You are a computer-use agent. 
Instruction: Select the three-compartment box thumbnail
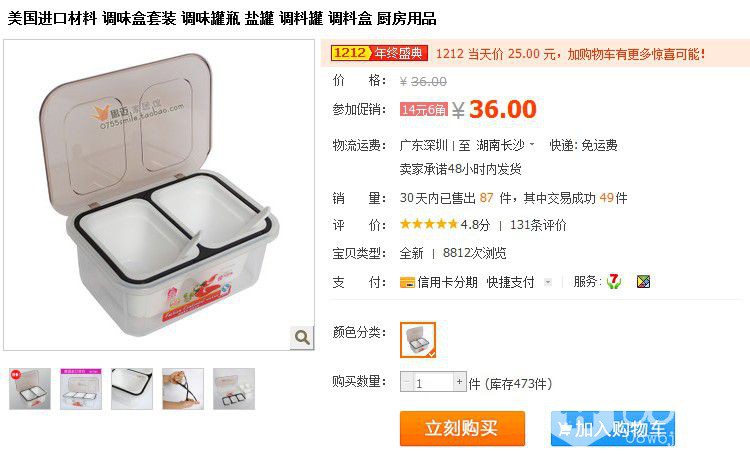(x=81, y=388)
